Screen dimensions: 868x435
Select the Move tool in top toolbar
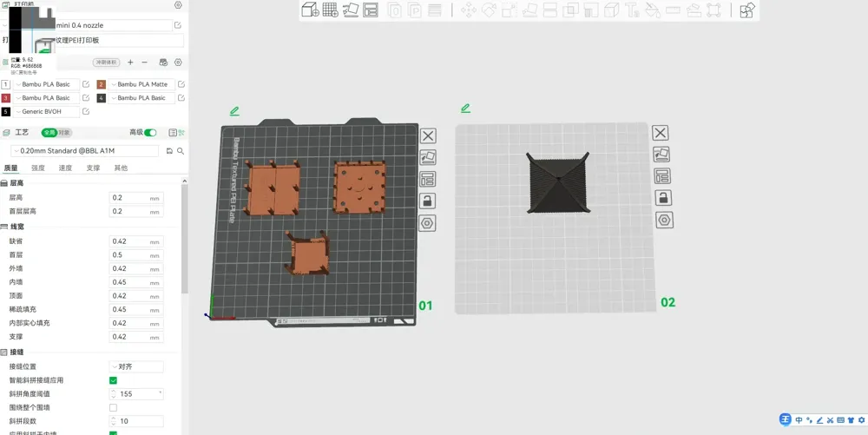pos(469,10)
